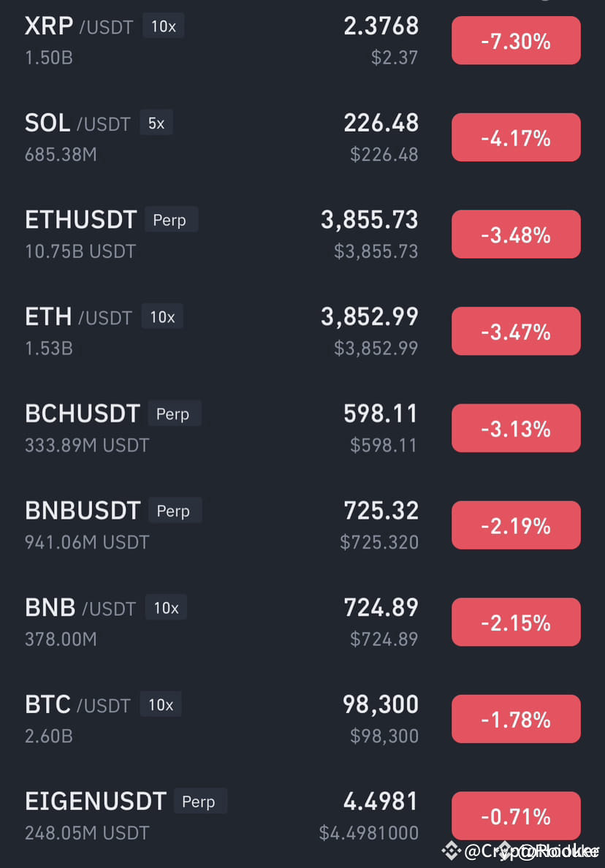The image size is (605, 868).
Task: Click the ETHUSDT -3.48% change button
Action: pyautogui.click(x=516, y=234)
